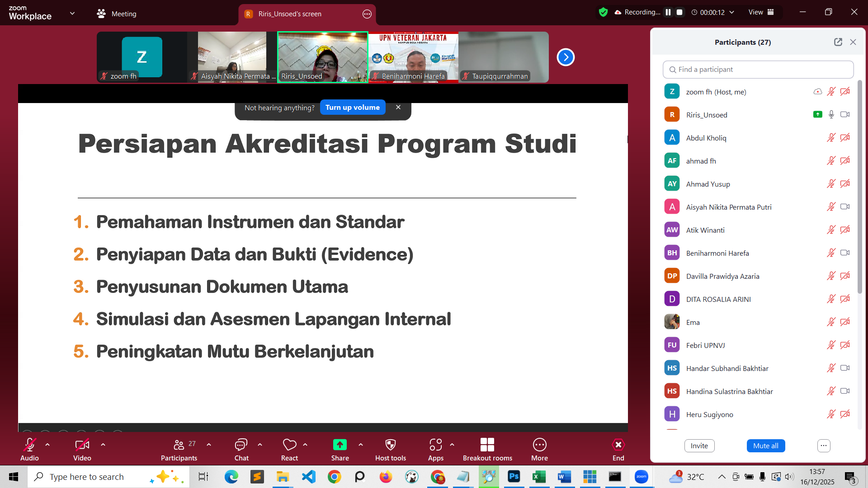The height and width of the screenshot is (488, 868).
Task: Click the Mute all button
Action: click(x=765, y=446)
